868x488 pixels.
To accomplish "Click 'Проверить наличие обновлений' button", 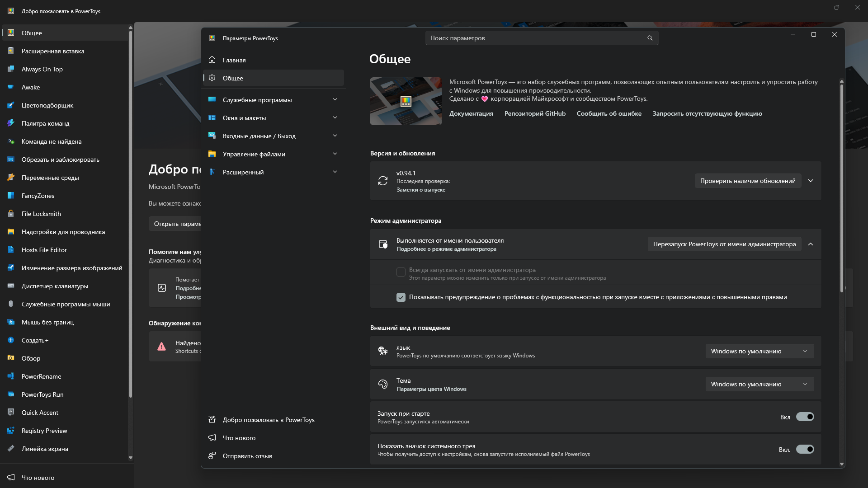I will [747, 181].
